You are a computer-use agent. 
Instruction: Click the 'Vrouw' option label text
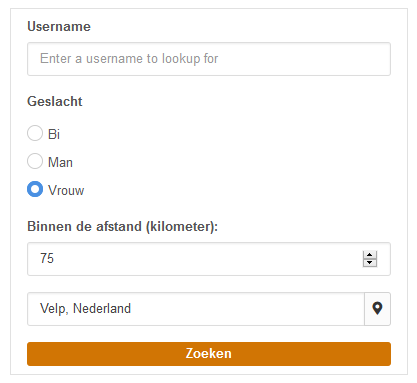click(x=66, y=190)
